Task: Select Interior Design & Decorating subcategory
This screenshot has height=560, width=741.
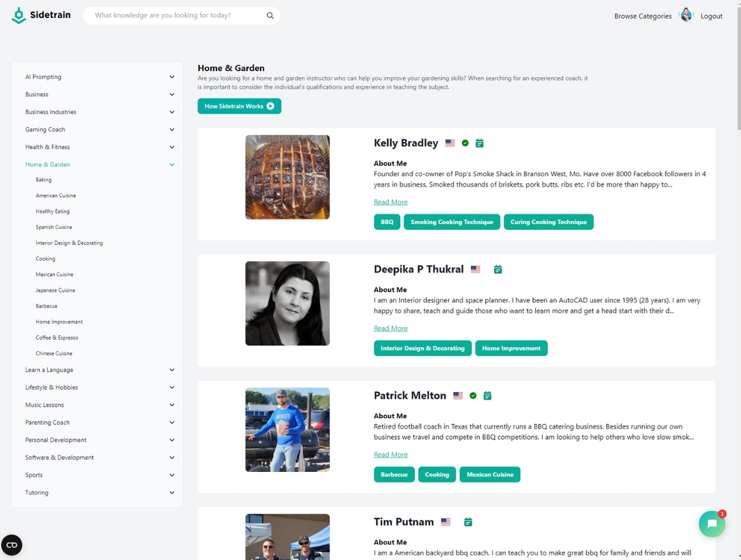Action: coord(69,243)
